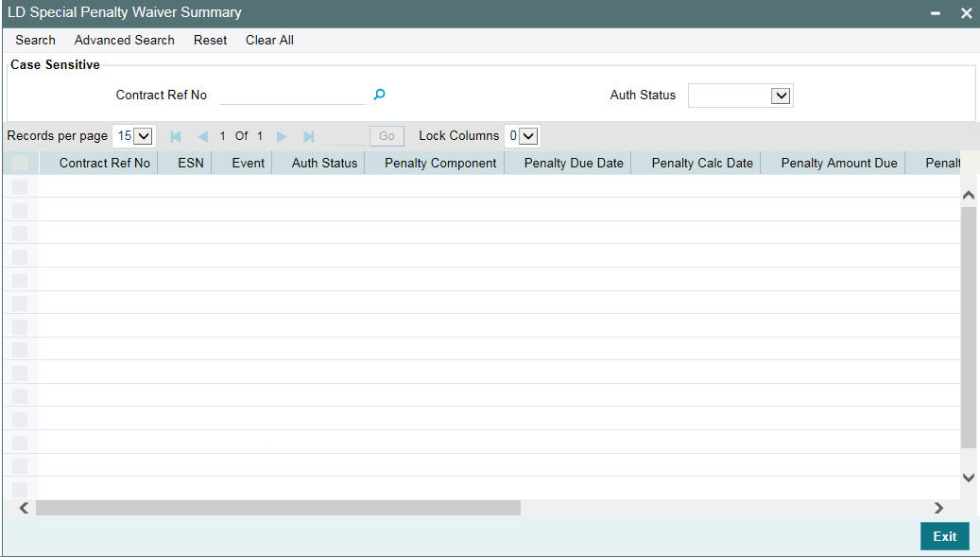980x557 pixels.
Task: Click the Penalty Amount Due column header
Action: [x=834, y=164]
